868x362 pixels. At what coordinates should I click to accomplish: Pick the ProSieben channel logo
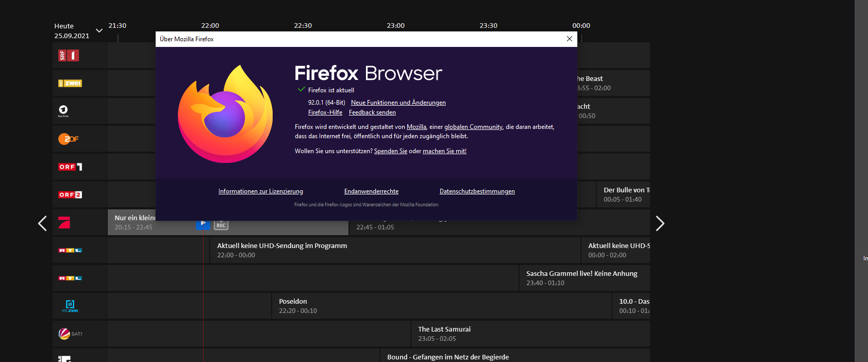(64, 223)
